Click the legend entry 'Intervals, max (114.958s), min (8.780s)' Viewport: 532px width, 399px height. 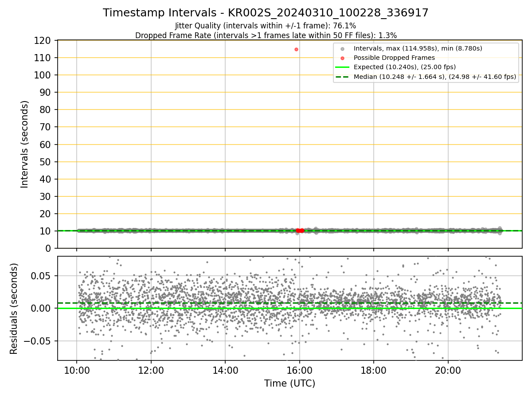418,48
